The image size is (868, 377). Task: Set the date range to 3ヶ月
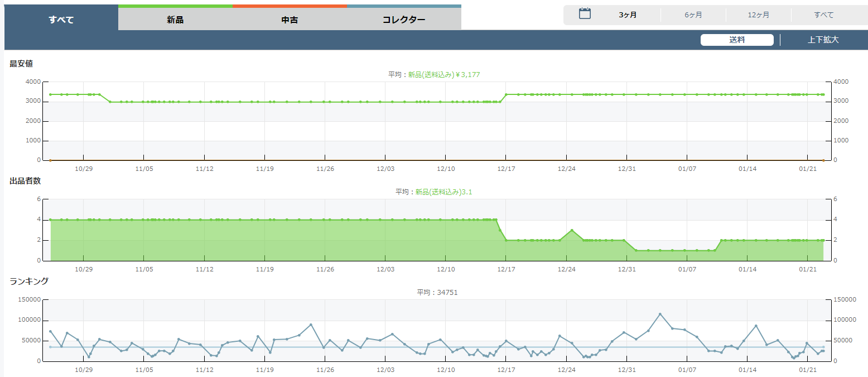point(628,15)
